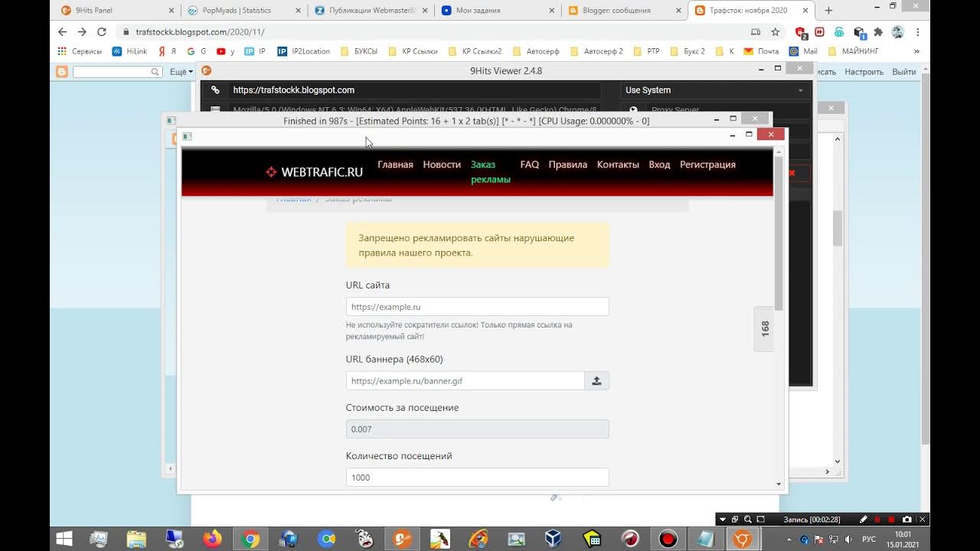Open the Chrome three-dot menu
Image resolution: width=980 pixels, height=551 pixels.
pyautogui.click(x=918, y=32)
